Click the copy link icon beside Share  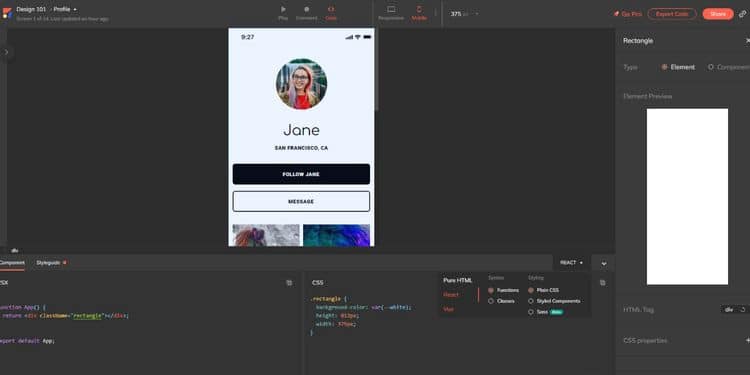pyautogui.click(x=742, y=14)
